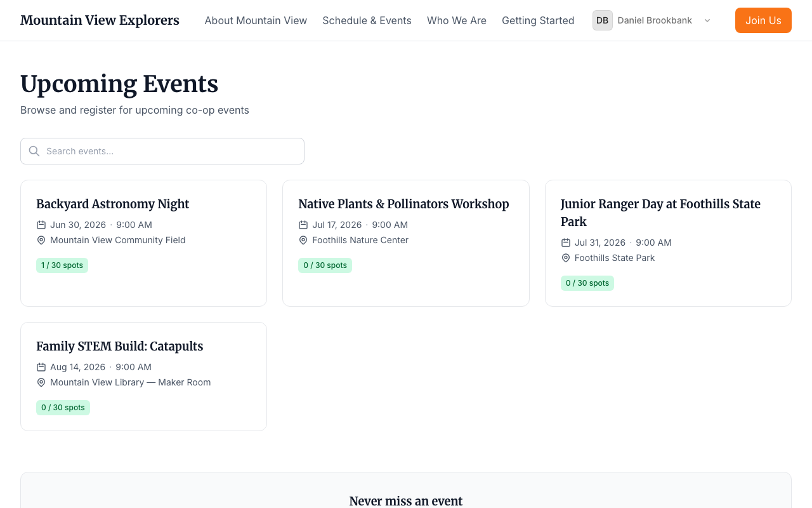Click the Jul 17, 2026 date text
This screenshot has height=508, width=812.
[x=337, y=225]
